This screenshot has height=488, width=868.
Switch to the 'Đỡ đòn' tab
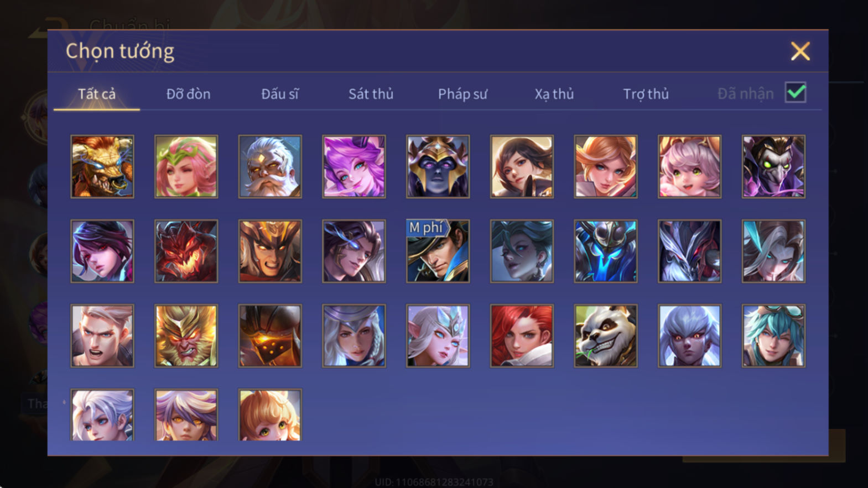188,94
